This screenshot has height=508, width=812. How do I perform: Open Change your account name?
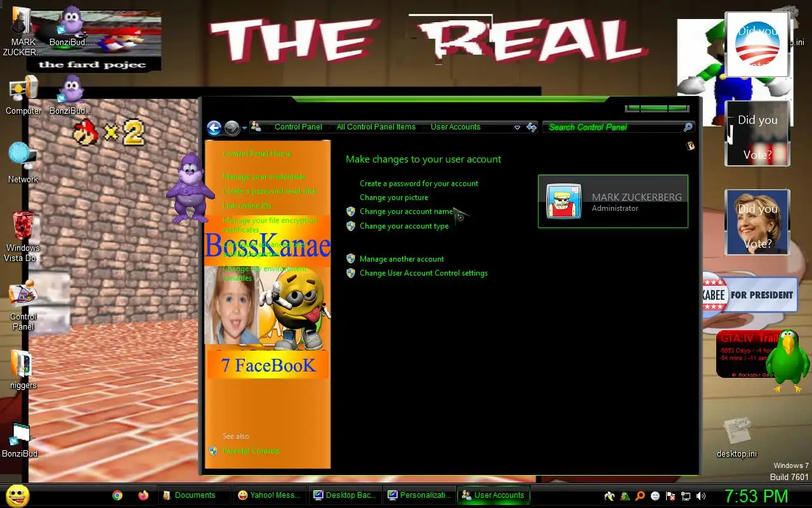(x=406, y=211)
